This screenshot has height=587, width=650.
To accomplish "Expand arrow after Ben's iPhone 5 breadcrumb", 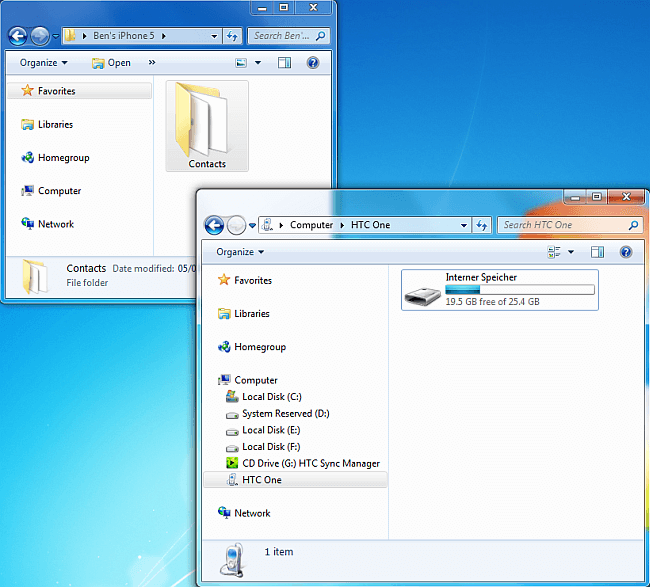I will pyautogui.click(x=164, y=36).
